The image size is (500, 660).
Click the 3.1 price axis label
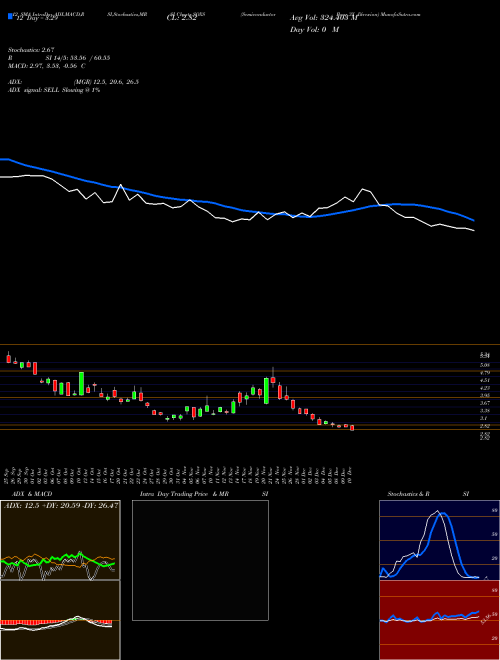(484, 418)
